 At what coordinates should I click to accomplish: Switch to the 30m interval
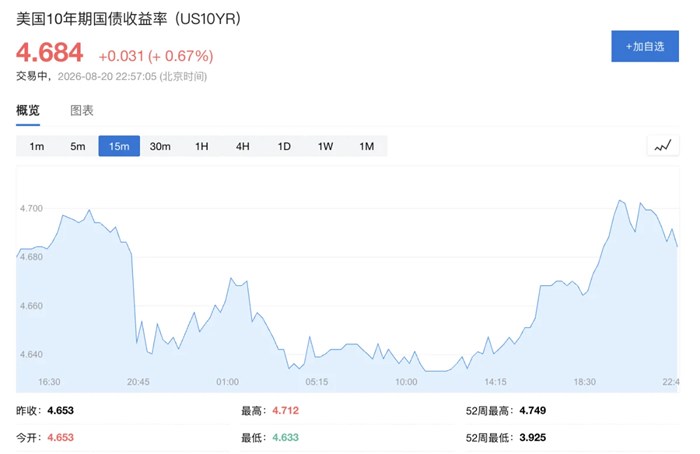pos(160,146)
